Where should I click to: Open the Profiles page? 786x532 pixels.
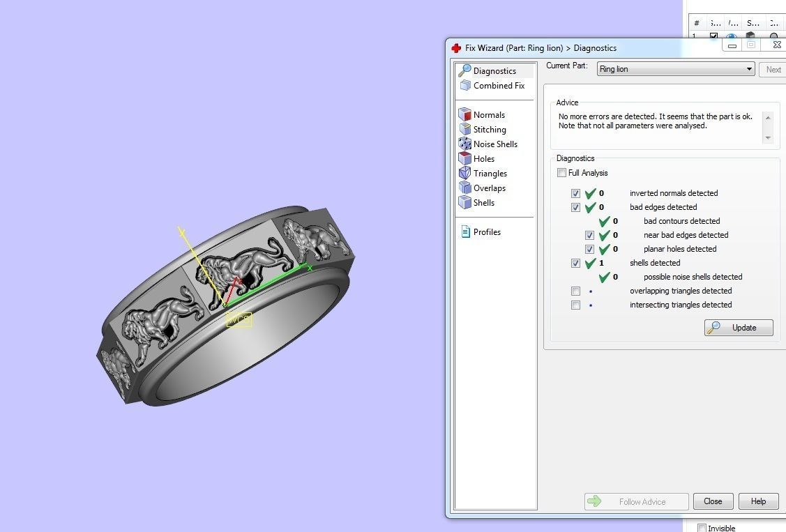click(481, 232)
